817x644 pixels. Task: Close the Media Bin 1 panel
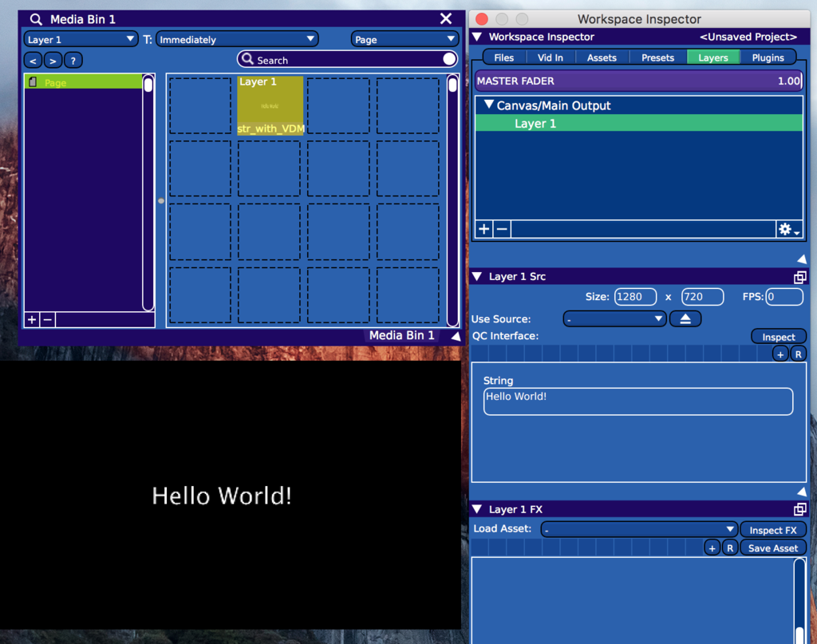pyautogui.click(x=446, y=19)
